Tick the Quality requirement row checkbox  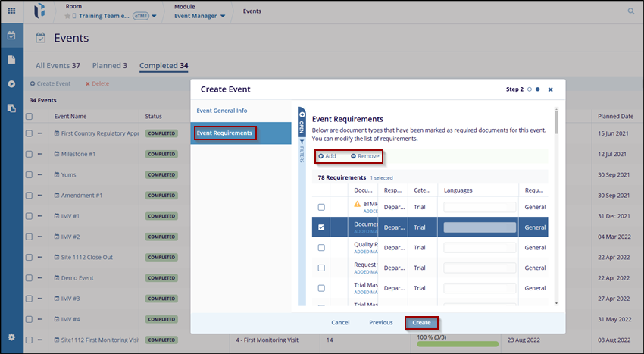click(x=321, y=247)
